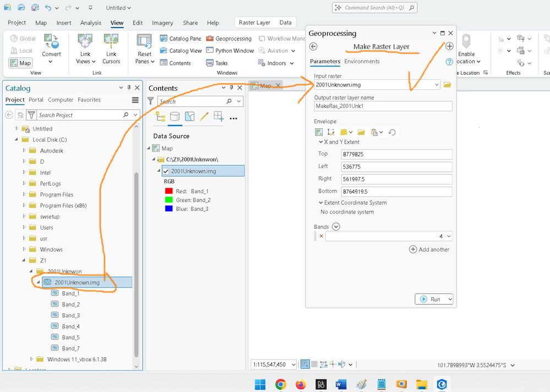Open the Python Window
Screen dimensions: 550x392
click(230, 51)
